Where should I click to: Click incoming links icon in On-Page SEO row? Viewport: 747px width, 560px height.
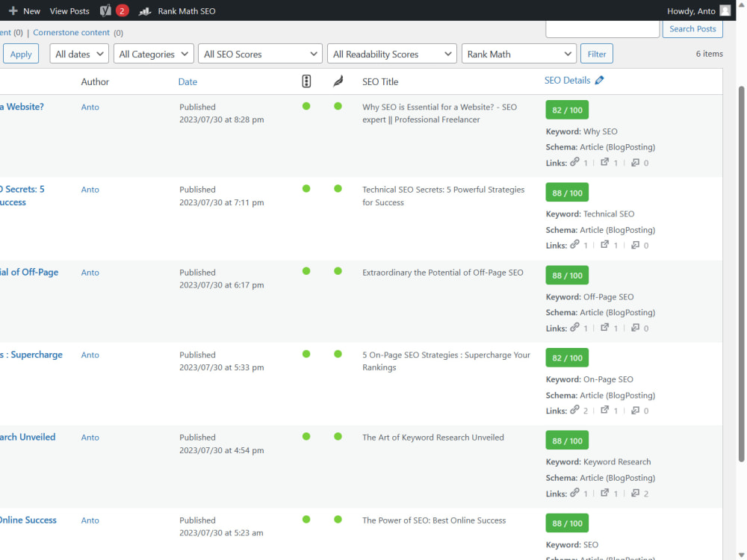(635, 410)
